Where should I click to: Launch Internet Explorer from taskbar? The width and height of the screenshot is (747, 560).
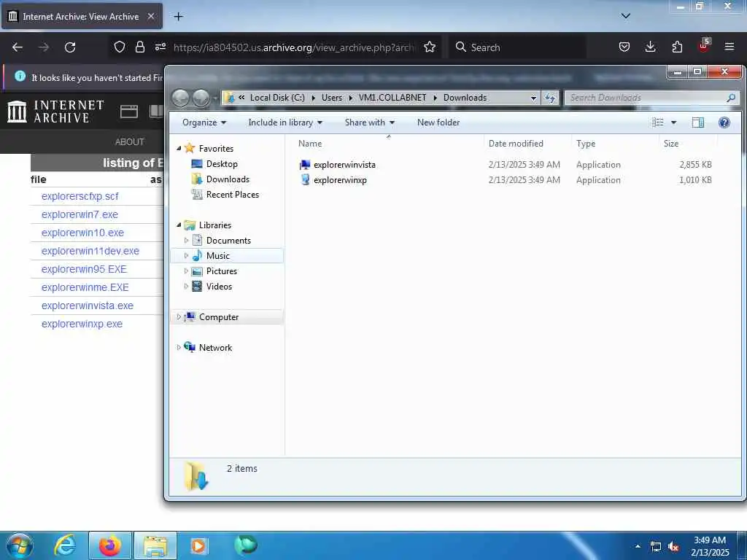click(65, 545)
